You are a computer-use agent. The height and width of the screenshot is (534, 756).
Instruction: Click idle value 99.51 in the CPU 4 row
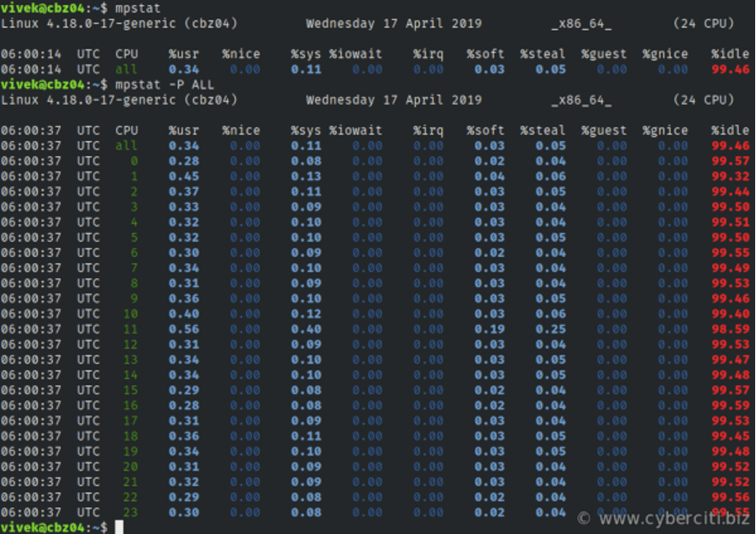pos(731,222)
